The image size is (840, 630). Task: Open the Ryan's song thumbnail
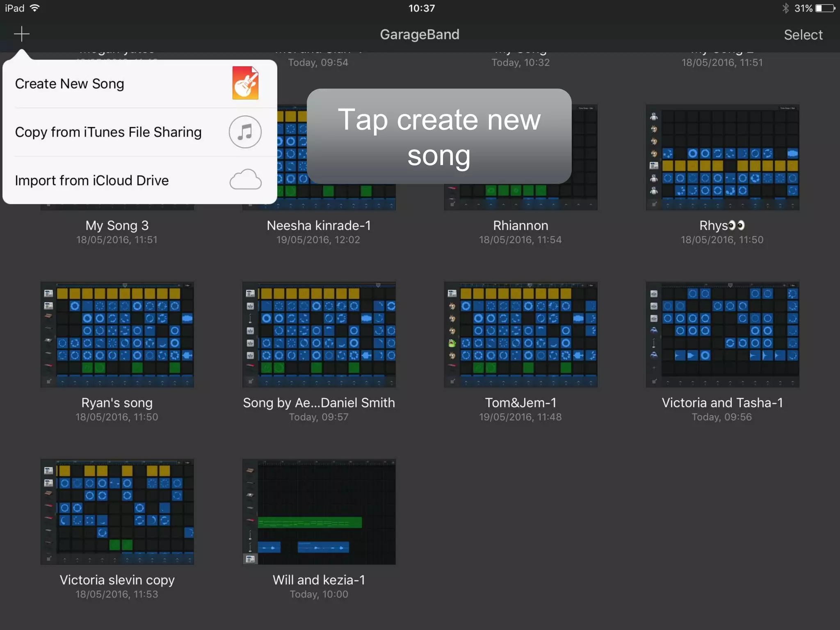click(117, 335)
